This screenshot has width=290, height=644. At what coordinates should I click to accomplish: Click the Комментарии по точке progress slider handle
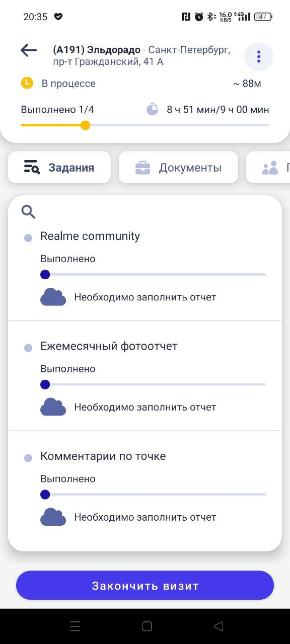[x=45, y=495]
